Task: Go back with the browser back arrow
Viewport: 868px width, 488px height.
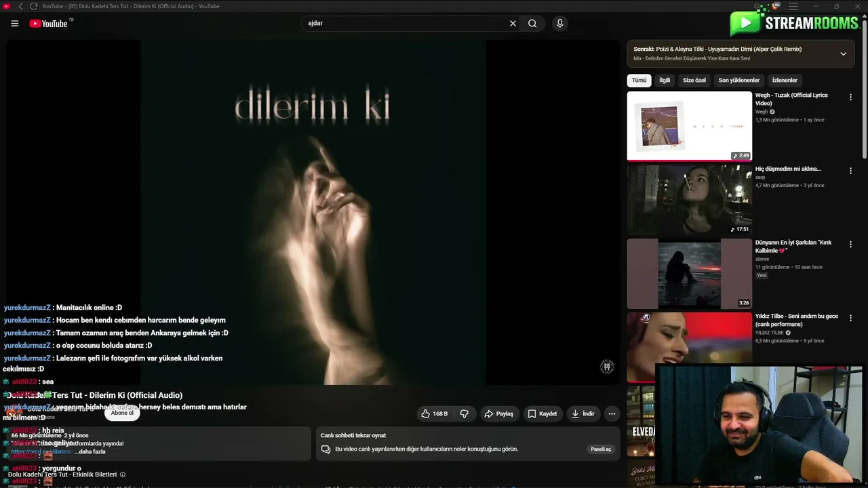Action: pyautogui.click(x=20, y=6)
